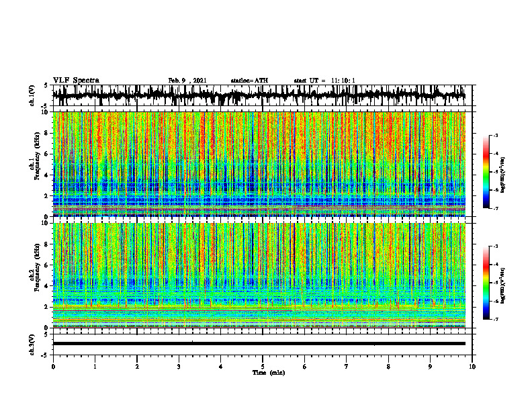This screenshot has height=411, width=532.
Task: Click the "6" kHz tick on ch.2 spectrogram
Action: point(47,265)
